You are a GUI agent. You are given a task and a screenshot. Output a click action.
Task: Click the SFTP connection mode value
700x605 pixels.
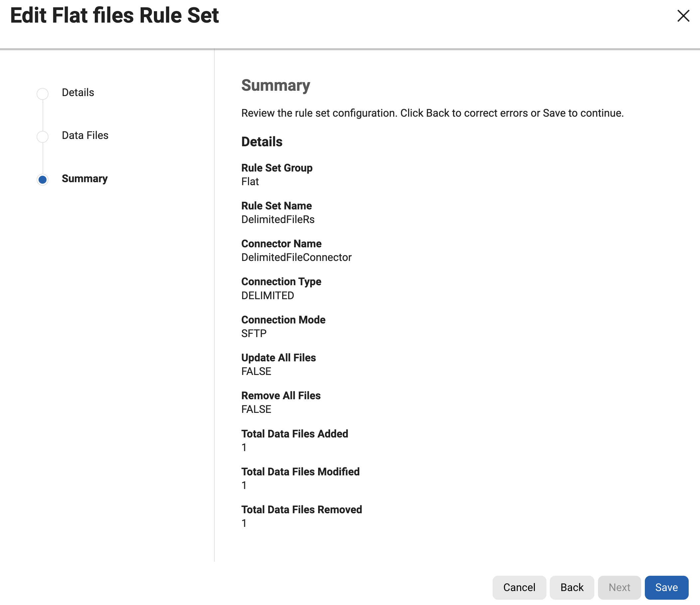coord(254,333)
